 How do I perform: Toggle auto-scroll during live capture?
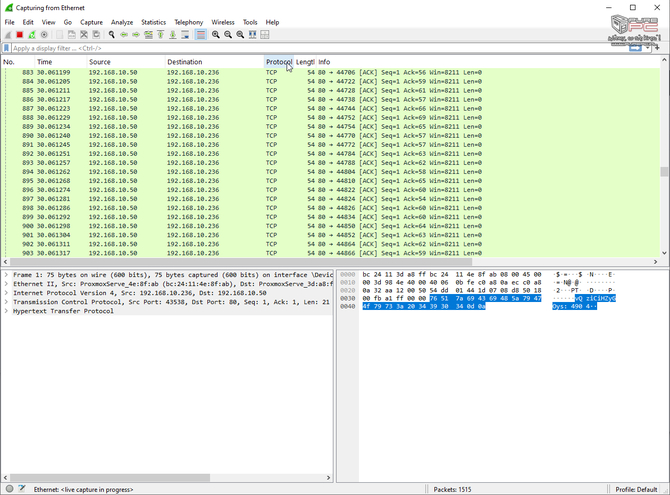pyautogui.click(x=185, y=35)
